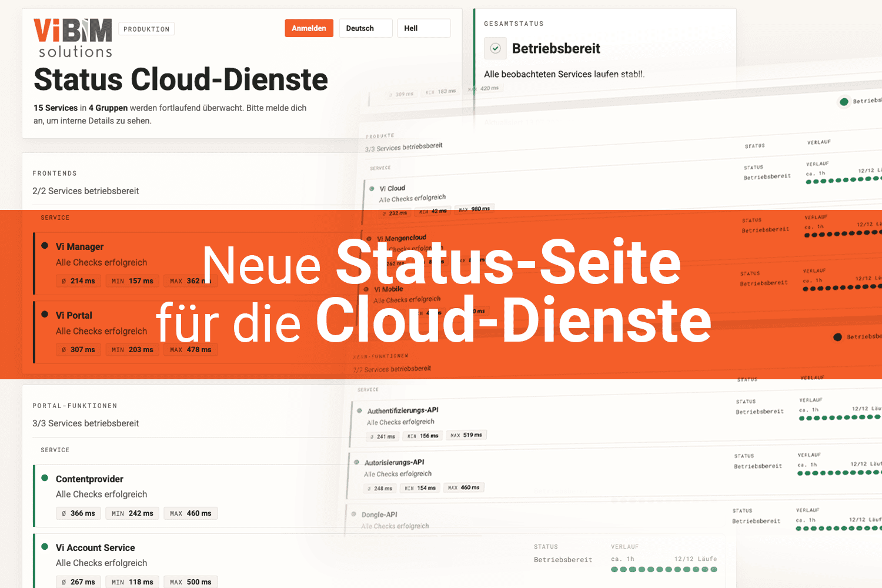Viewport: 882px width, 588px height.
Task: Click the Contentprovider status dot
Action: point(45,478)
